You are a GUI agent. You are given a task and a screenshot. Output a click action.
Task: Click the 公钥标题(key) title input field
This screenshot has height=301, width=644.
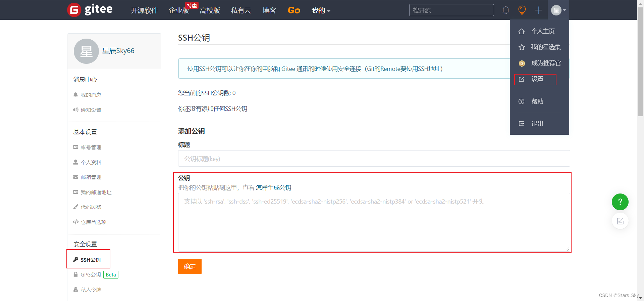[x=374, y=159]
